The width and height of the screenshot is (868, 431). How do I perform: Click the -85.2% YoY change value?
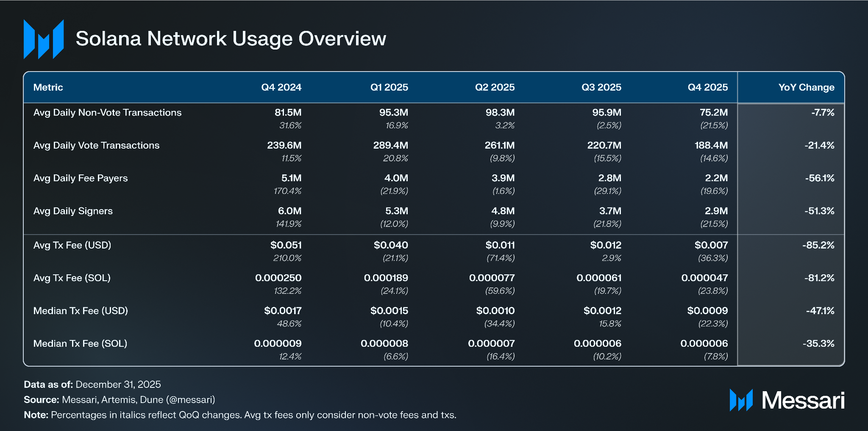click(x=818, y=245)
